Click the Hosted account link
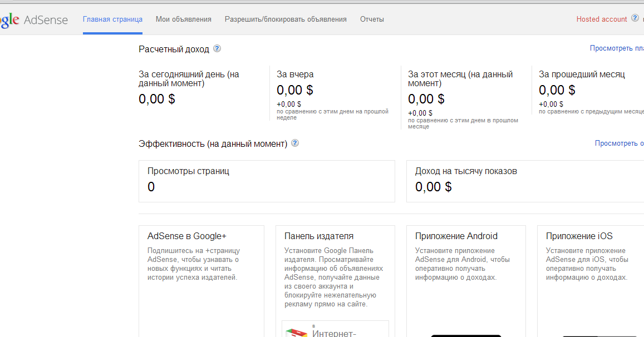 [x=602, y=19]
